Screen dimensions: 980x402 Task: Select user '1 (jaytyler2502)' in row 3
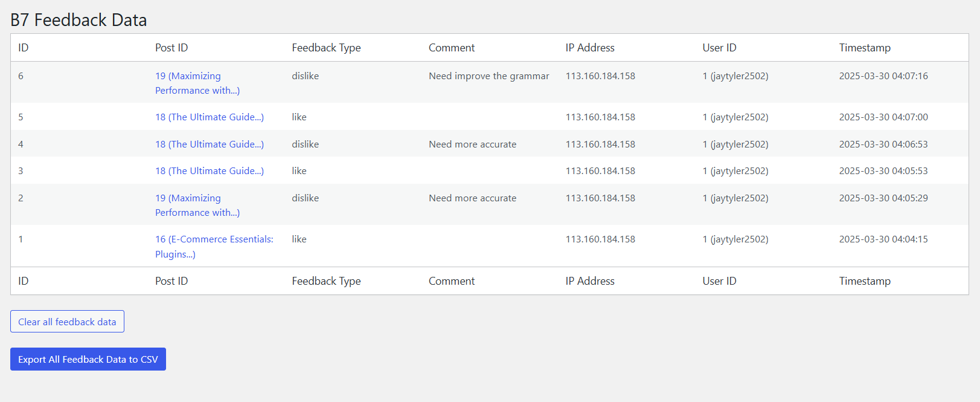(735, 170)
